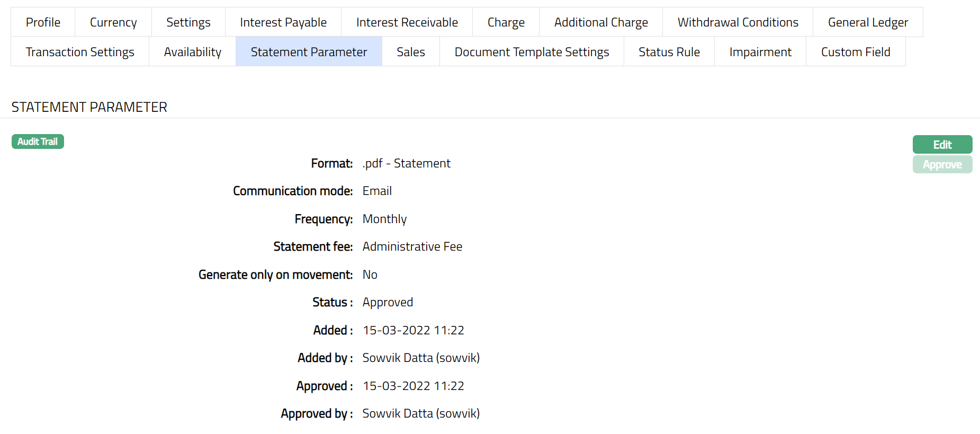The image size is (980, 434).
Task: Switch to the Currency tab
Action: [113, 22]
